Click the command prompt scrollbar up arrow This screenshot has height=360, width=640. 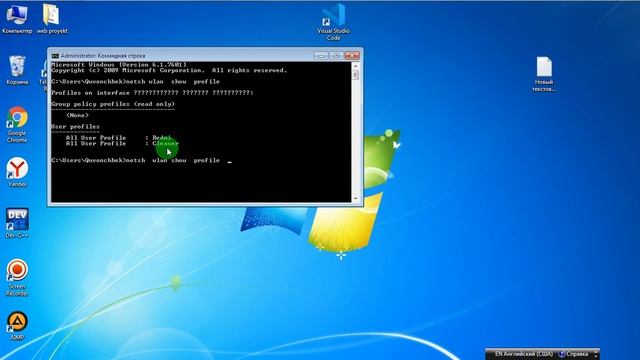click(356, 66)
